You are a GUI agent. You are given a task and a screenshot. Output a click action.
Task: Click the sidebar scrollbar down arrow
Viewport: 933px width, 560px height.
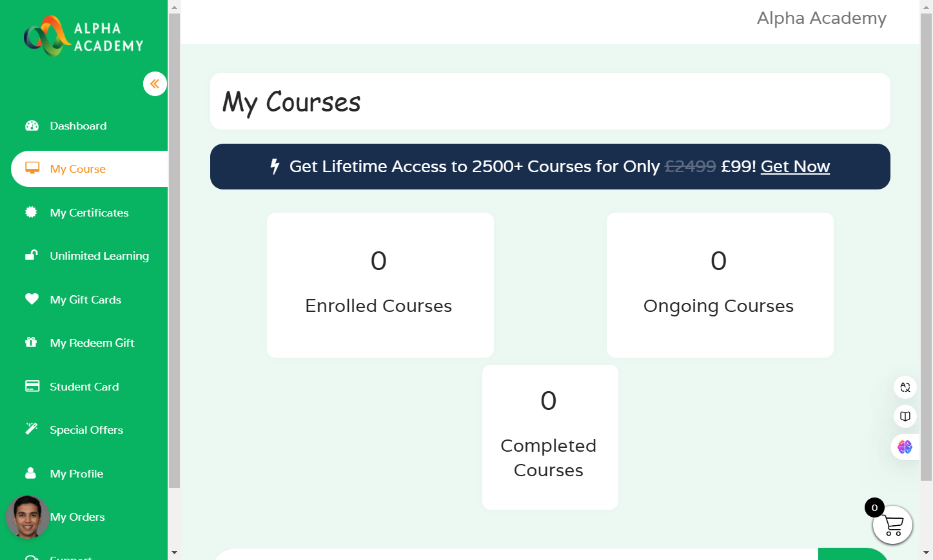(174, 553)
